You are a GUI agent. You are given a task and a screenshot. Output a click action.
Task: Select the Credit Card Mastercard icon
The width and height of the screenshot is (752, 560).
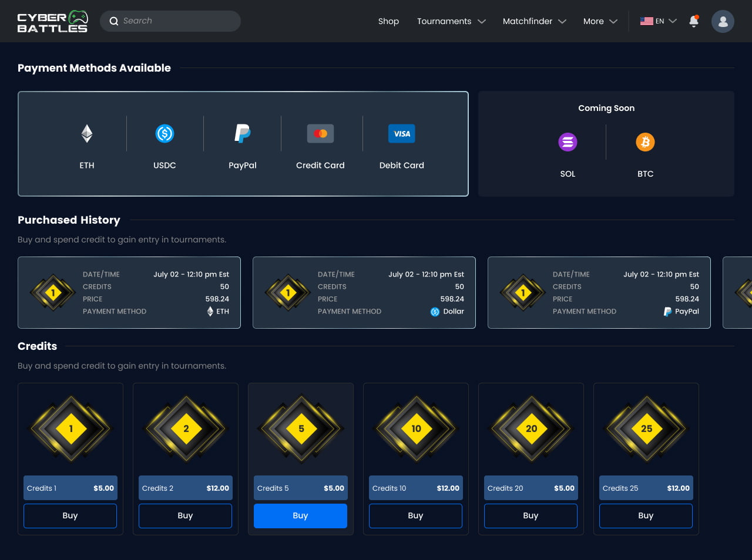point(320,134)
